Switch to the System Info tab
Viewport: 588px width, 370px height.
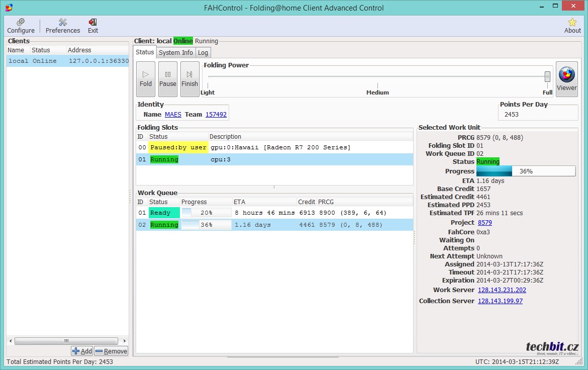(176, 53)
